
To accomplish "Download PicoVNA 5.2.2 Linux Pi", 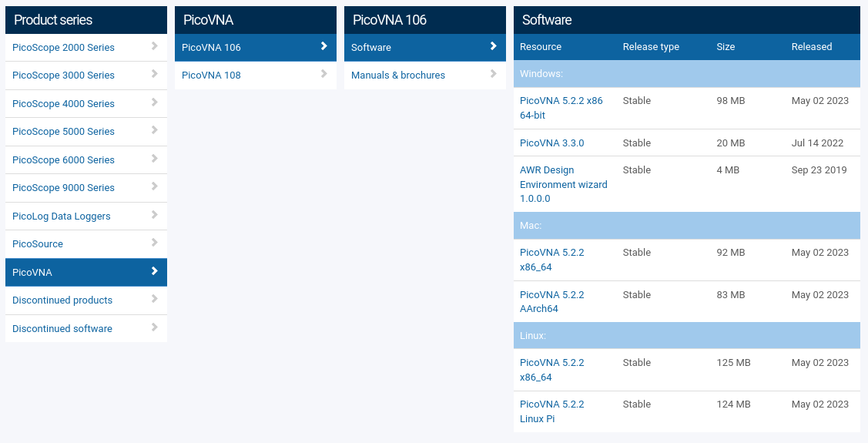I will pos(552,411).
